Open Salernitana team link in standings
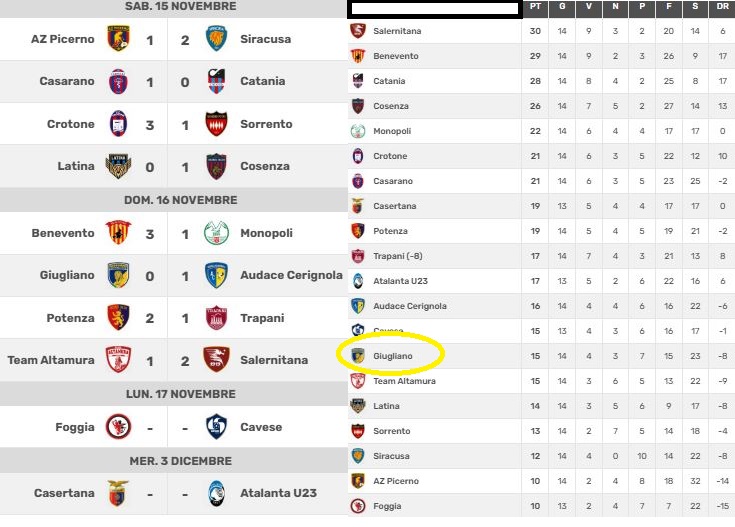735x527 pixels. pos(397,31)
